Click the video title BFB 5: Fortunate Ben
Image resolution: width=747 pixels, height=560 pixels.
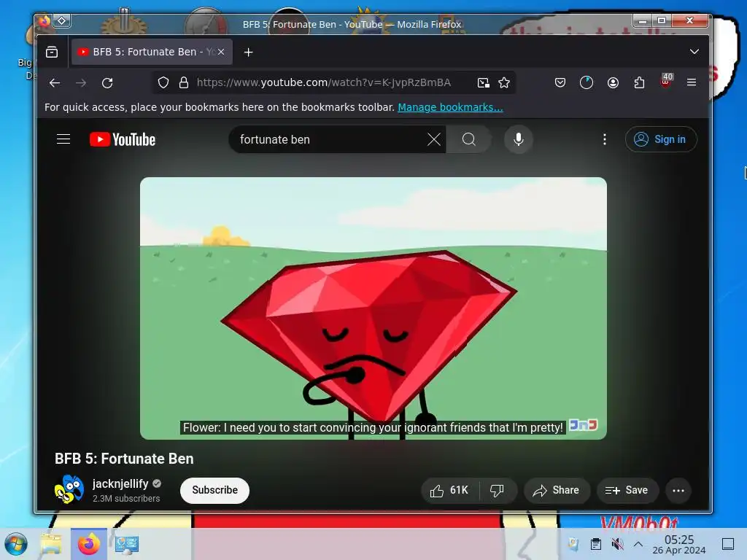click(124, 459)
